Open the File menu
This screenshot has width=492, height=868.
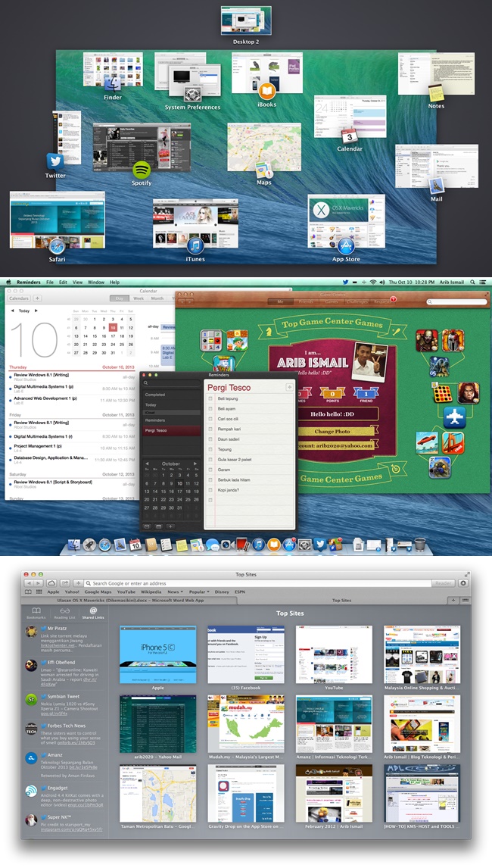(x=50, y=282)
